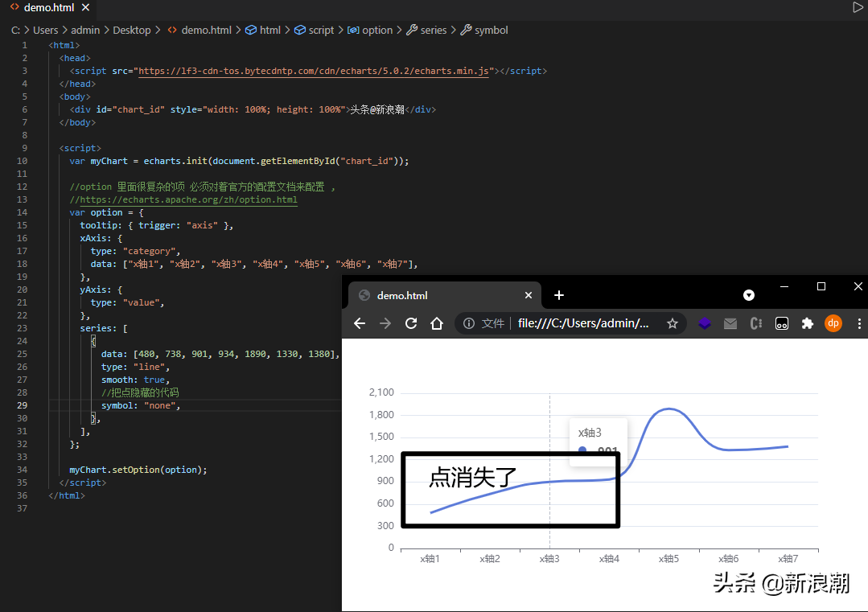Reload the demo.html page in browser
This screenshot has width=868, height=612.
tap(411, 323)
